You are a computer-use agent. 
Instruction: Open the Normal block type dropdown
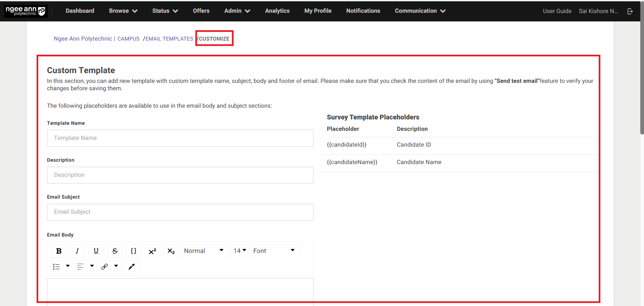tap(204, 251)
